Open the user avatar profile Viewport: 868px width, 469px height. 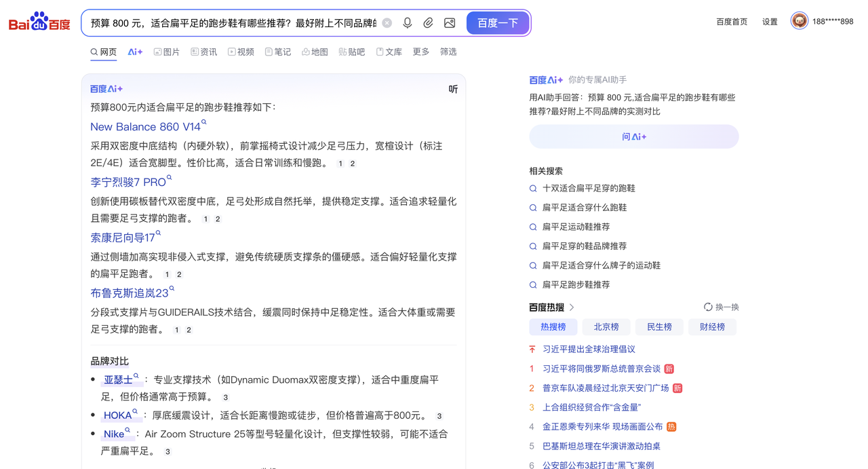[x=800, y=21]
